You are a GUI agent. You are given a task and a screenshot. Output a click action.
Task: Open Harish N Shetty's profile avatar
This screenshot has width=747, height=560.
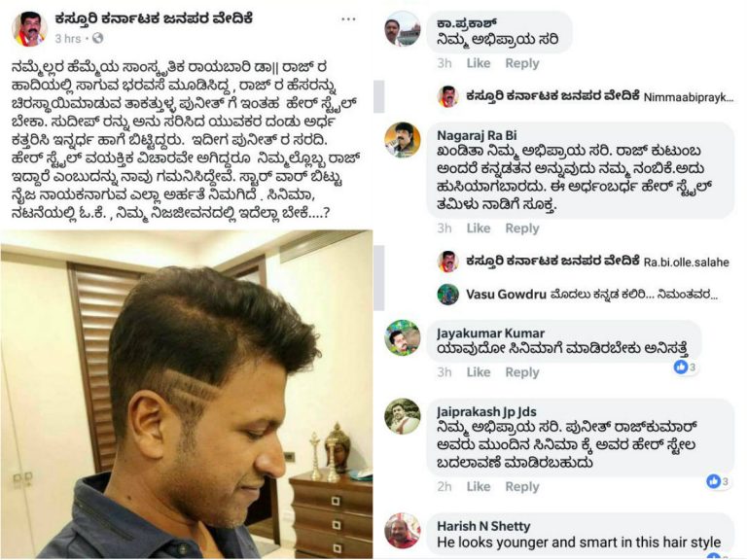pyautogui.click(x=403, y=531)
